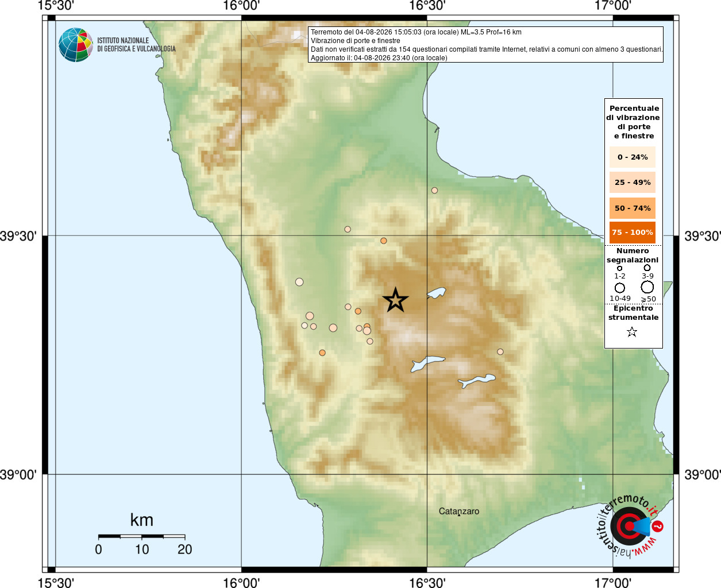Viewport: 721px width, 588px height.
Task: Pick the 50 - 74% legend swatch
Action: [x=632, y=208]
